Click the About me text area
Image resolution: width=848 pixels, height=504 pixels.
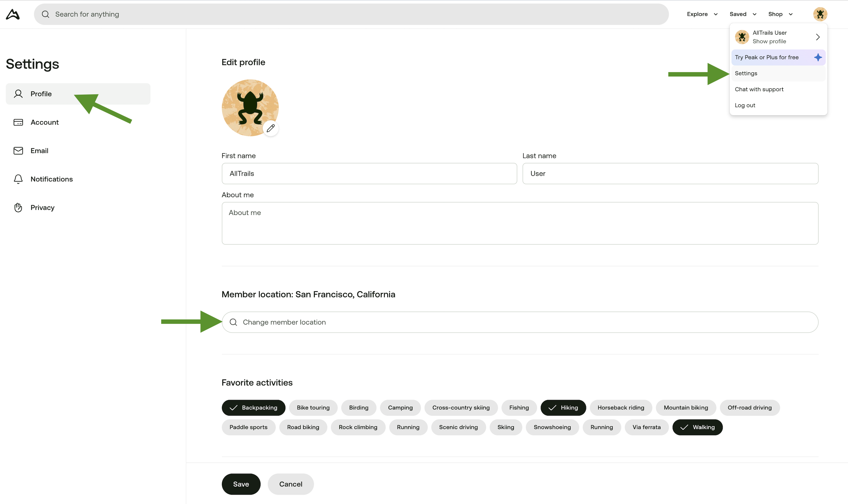click(520, 223)
